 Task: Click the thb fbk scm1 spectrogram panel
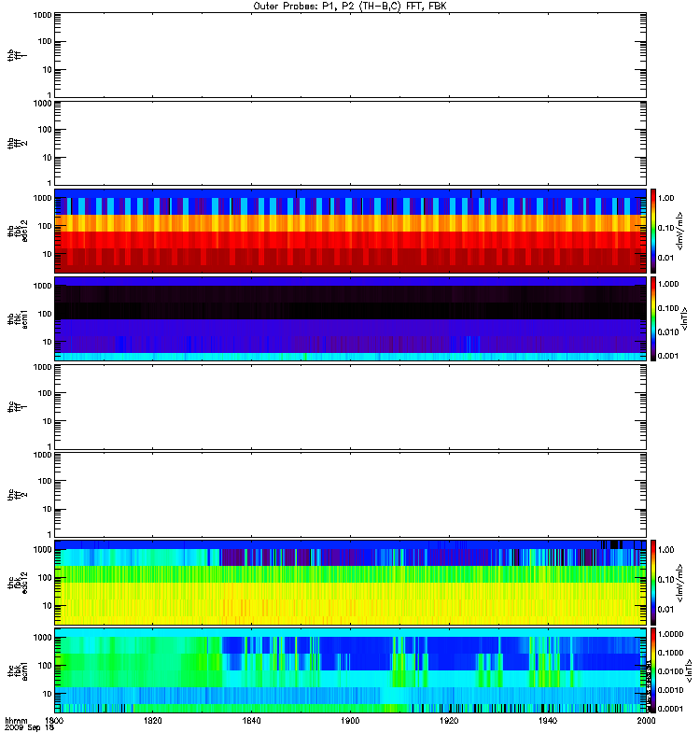click(351, 319)
